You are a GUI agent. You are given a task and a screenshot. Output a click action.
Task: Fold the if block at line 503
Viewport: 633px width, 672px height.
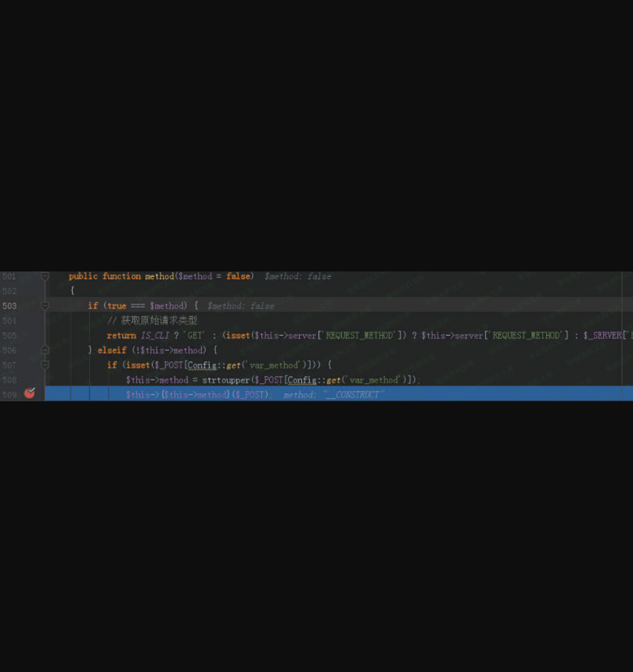pyautogui.click(x=45, y=306)
